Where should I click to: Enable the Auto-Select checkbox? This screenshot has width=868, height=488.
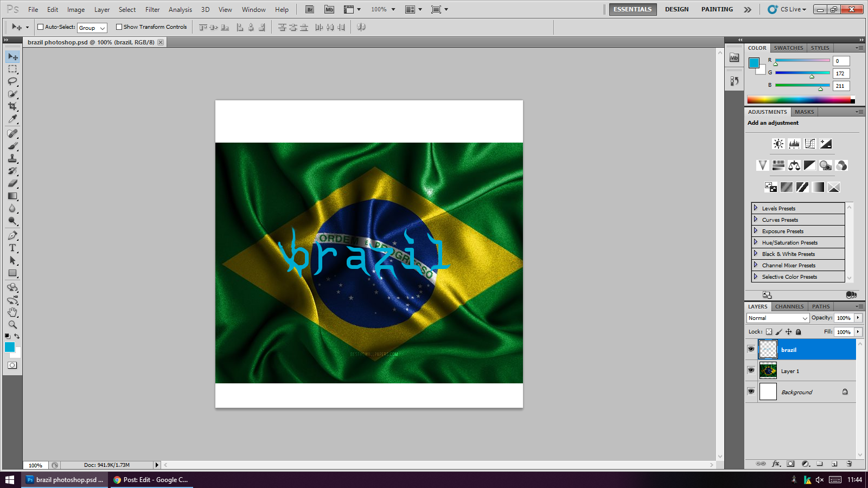coord(40,27)
